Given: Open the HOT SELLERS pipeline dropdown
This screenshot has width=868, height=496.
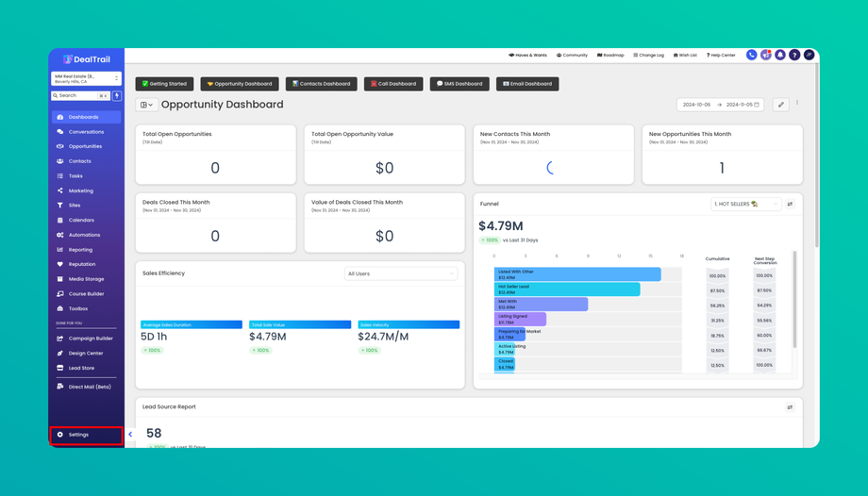Looking at the screenshot, I should pyautogui.click(x=745, y=204).
